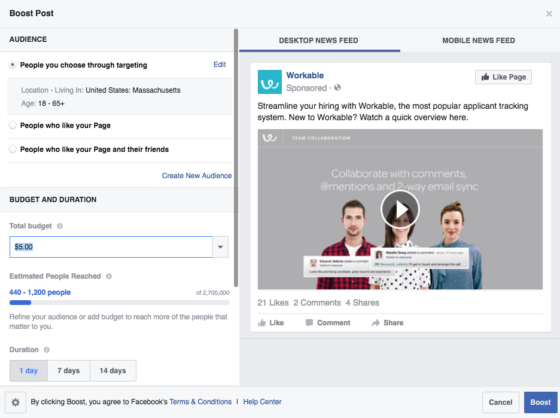
Task: Click the Total budget info icon
Action: pos(60,226)
